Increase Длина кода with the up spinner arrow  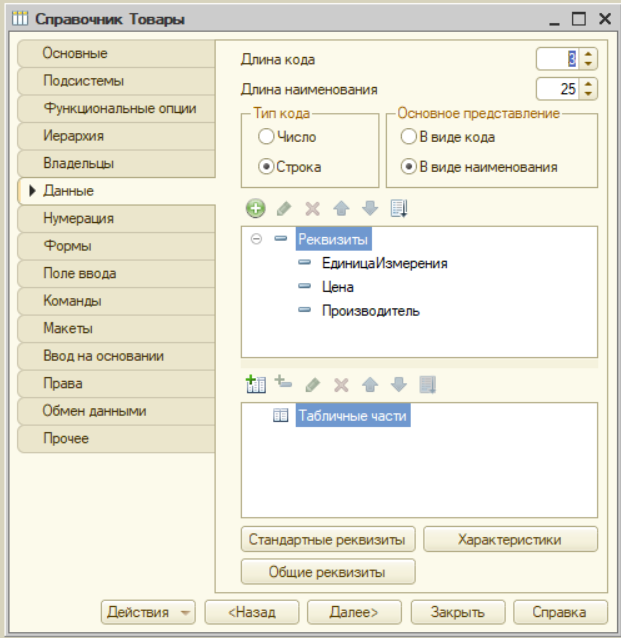pyautogui.click(x=588, y=55)
